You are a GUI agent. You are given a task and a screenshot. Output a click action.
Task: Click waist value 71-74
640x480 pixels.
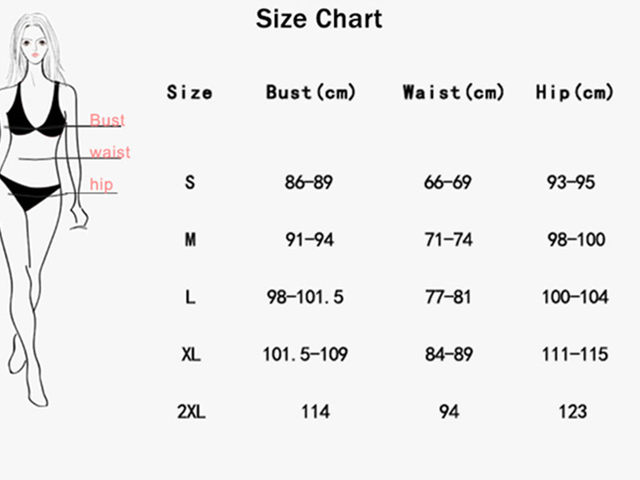449,240
